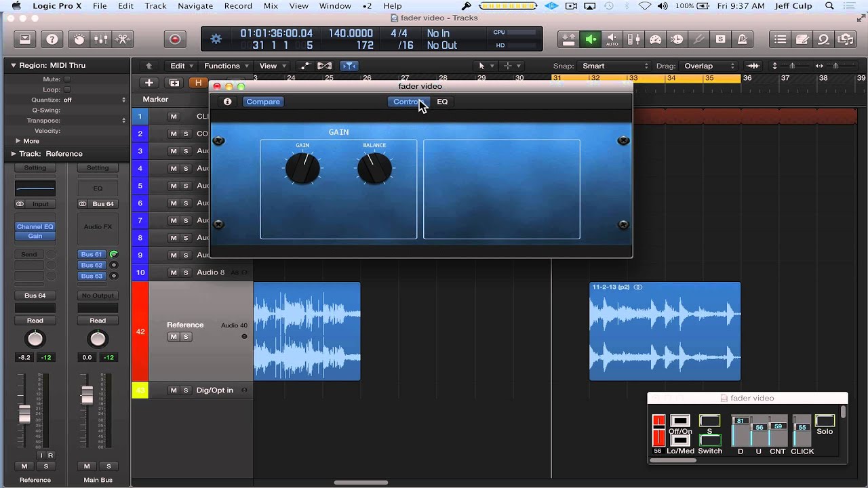Click waveform zoom button
868x488 pixels.
753,66
